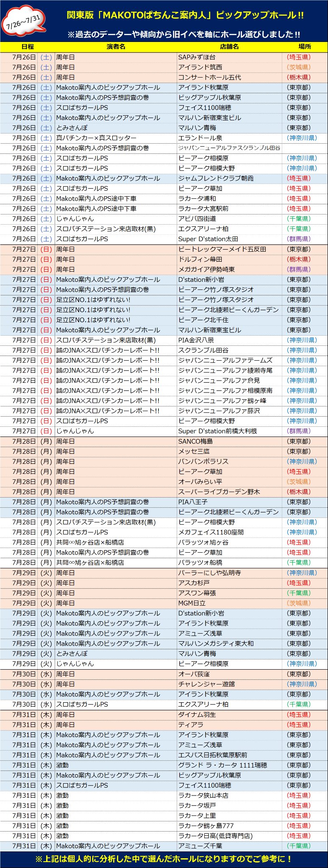The image size is (328, 868).
Task: Select the アスワン幕張 store cell
Action: (229, 593)
